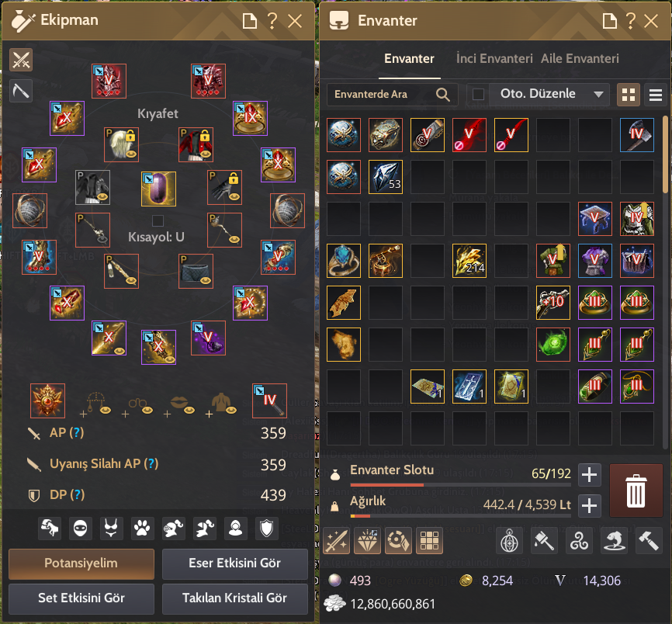The width and height of the screenshot is (672, 624).
Task: Click Takılan Kristali Gör button
Action: tap(235, 598)
